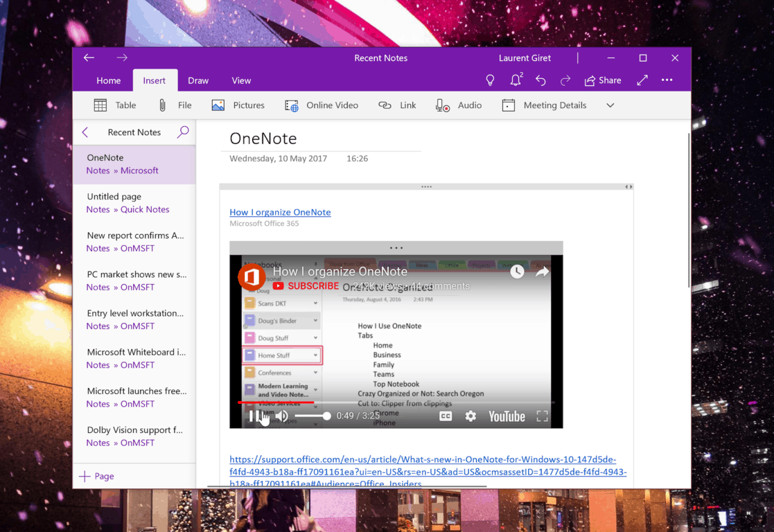The height and width of the screenshot is (532, 774).
Task: Open the 'Microsoft launches free...' note
Action: (x=134, y=398)
